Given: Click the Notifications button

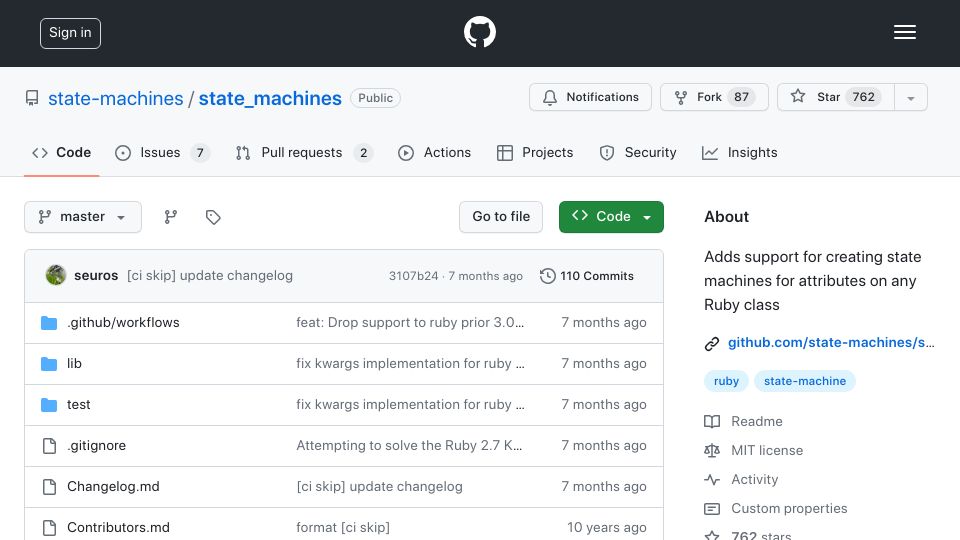Looking at the screenshot, I should 590,97.
